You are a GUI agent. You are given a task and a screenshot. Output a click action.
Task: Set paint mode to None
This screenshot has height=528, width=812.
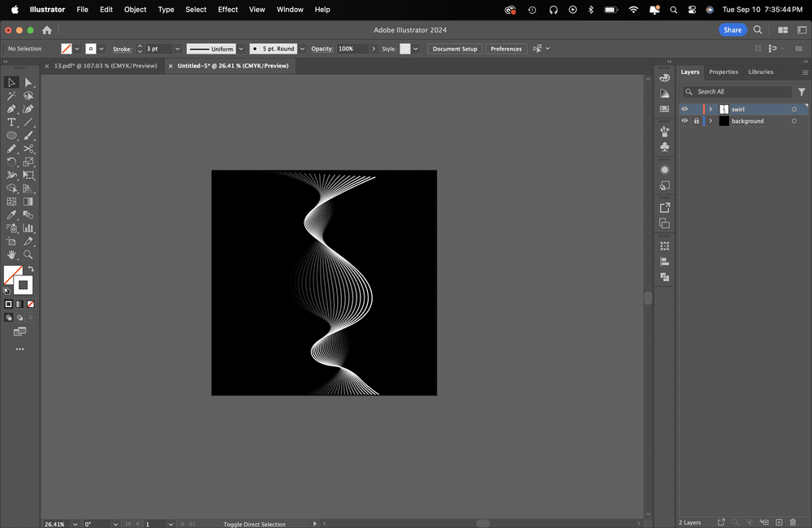pos(31,304)
